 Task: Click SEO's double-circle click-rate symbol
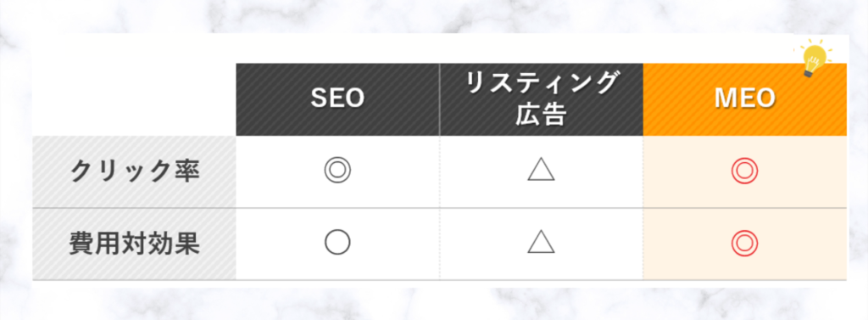click(337, 171)
